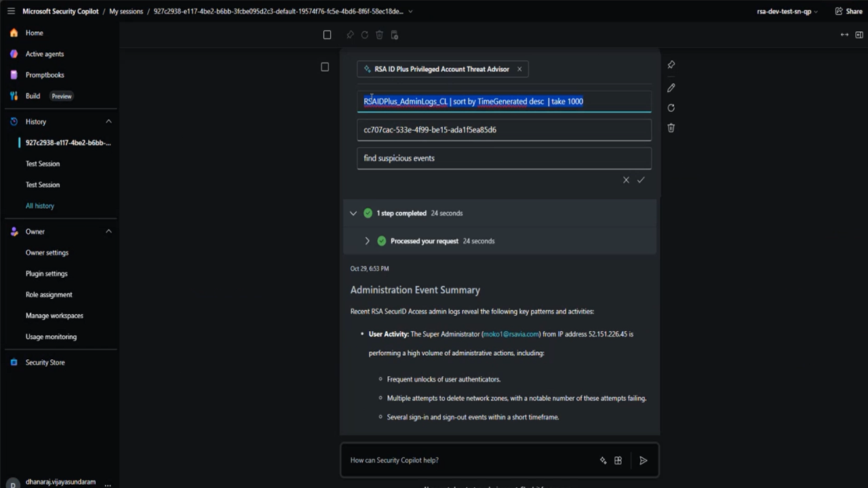868x488 pixels.
Task: Click Microsoft Security Copilot breadcrumb title
Action: pyautogui.click(x=60, y=11)
